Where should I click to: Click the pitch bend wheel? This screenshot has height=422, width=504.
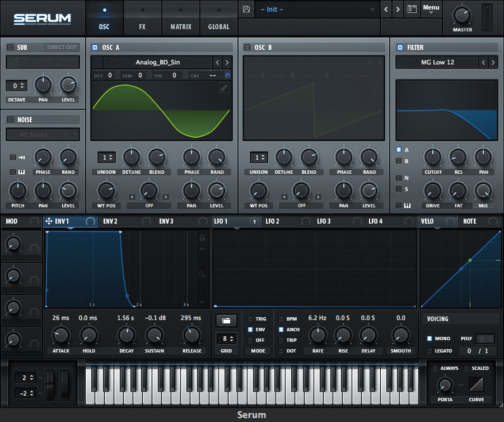[50, 384]
